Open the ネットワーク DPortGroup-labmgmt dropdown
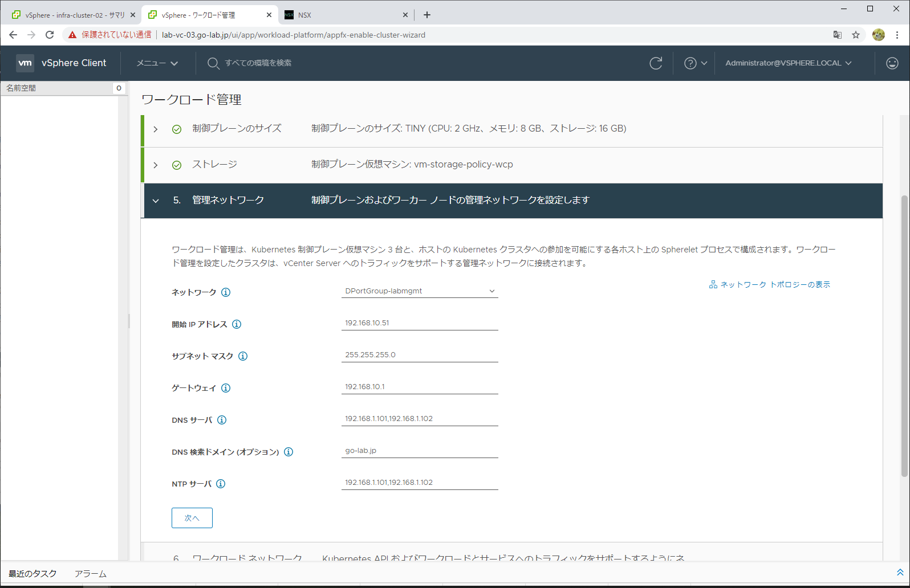The width and height of the screenshot is (910, 588). tap(420, 291)
